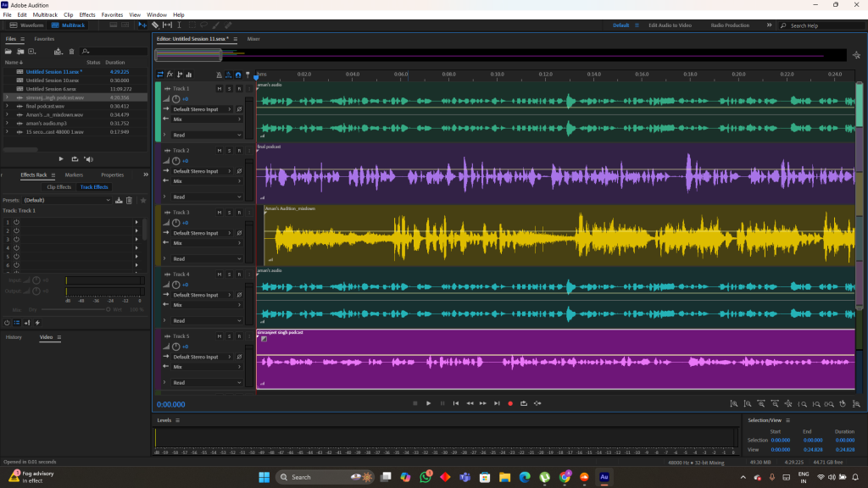Open the Multitrack menu
The image size is (868, 488).
pos(45,14)
